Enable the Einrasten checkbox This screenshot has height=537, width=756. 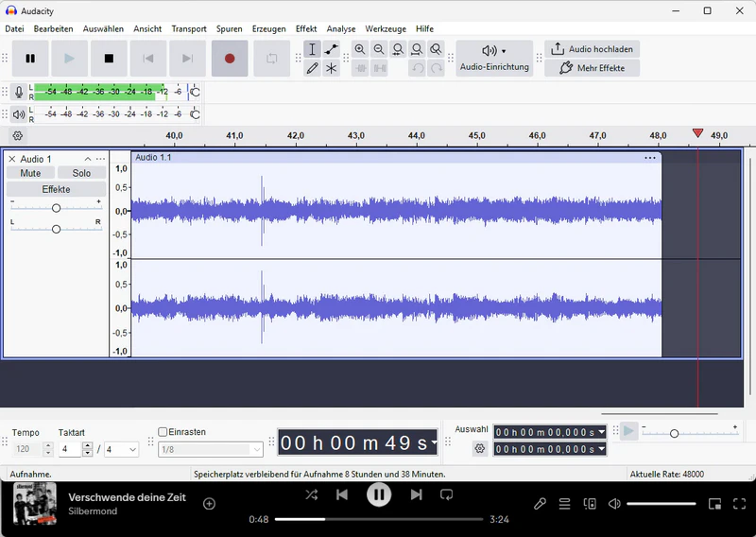pyautogui.click(x=163, y=432)
